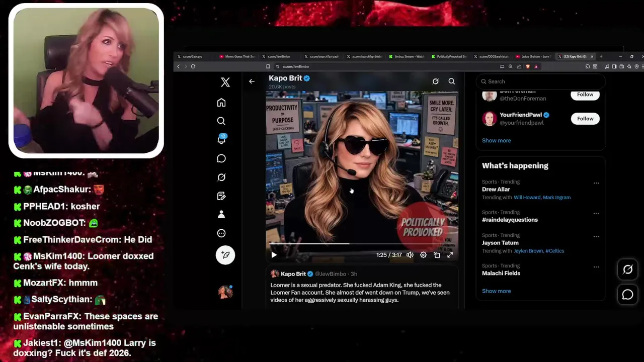
Task: Click the Search field on X
Action: [541, 81]
